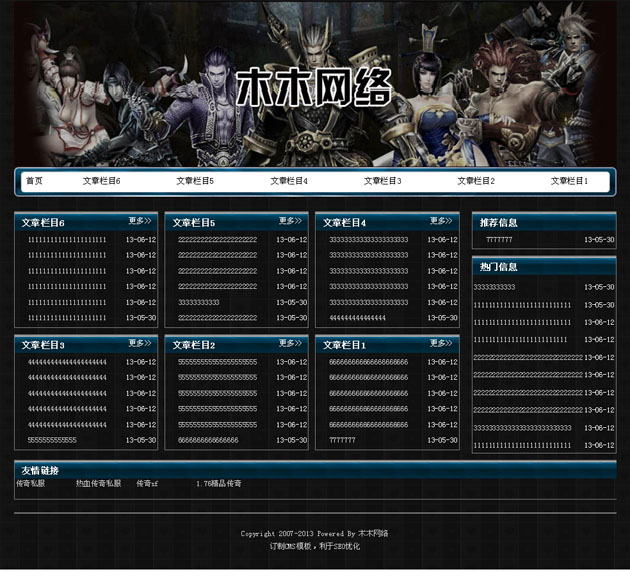This screenshot has height=579, width=630.
Task: Open the 444444444444444 article in the 文章栏目4 panel
Action: [x=357, y=318]
